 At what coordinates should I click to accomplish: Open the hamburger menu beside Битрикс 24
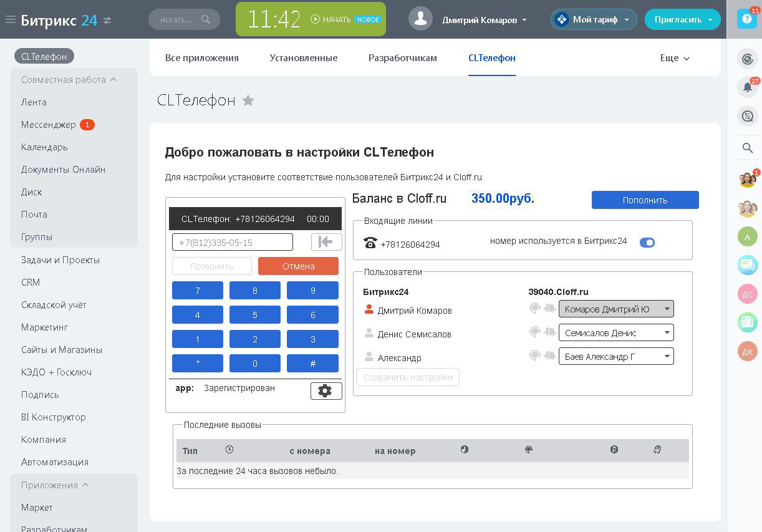coord(10,19)
